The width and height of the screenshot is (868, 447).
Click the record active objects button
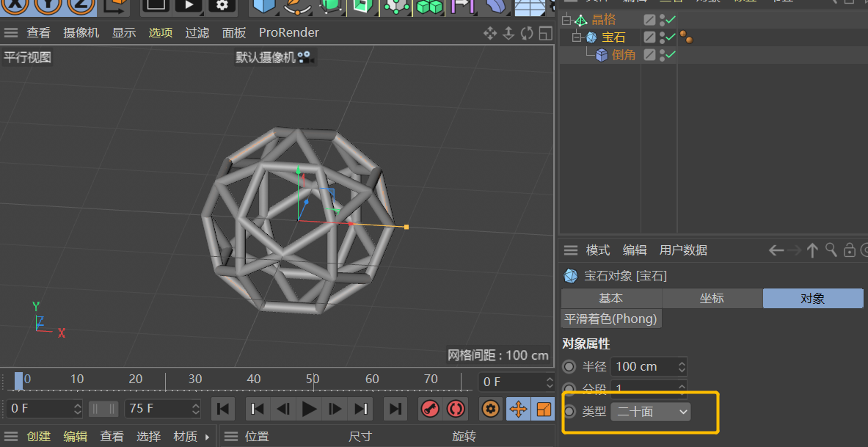[430, 410]
